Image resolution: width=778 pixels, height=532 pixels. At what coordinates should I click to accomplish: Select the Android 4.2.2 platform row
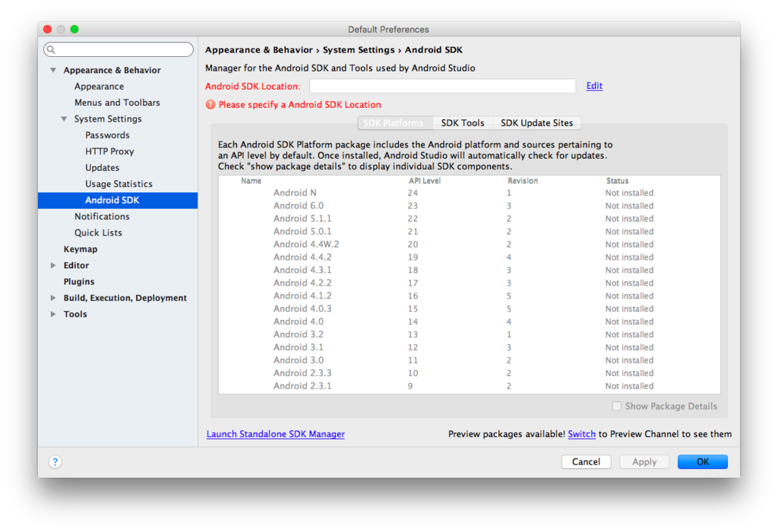click(x=470, y=283)
